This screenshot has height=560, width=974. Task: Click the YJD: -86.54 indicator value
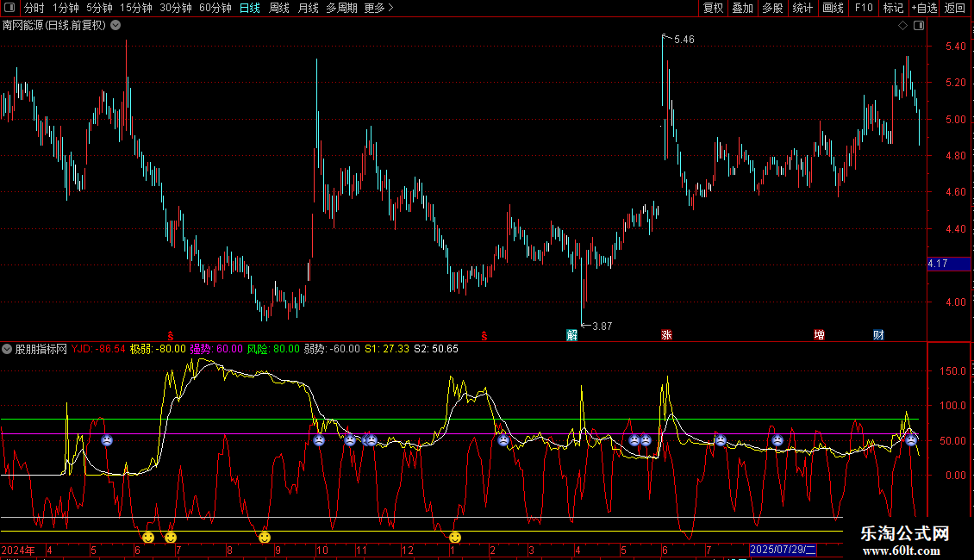pos(98,349)
